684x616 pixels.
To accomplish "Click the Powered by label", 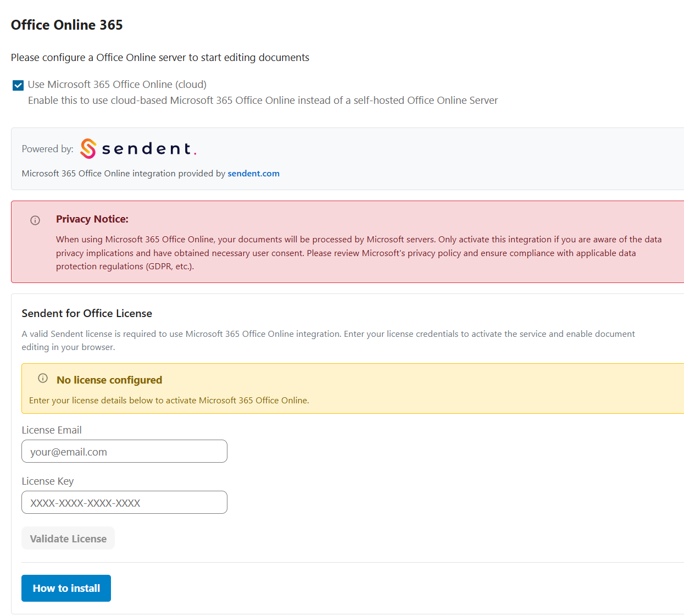I will click(48, 149).
